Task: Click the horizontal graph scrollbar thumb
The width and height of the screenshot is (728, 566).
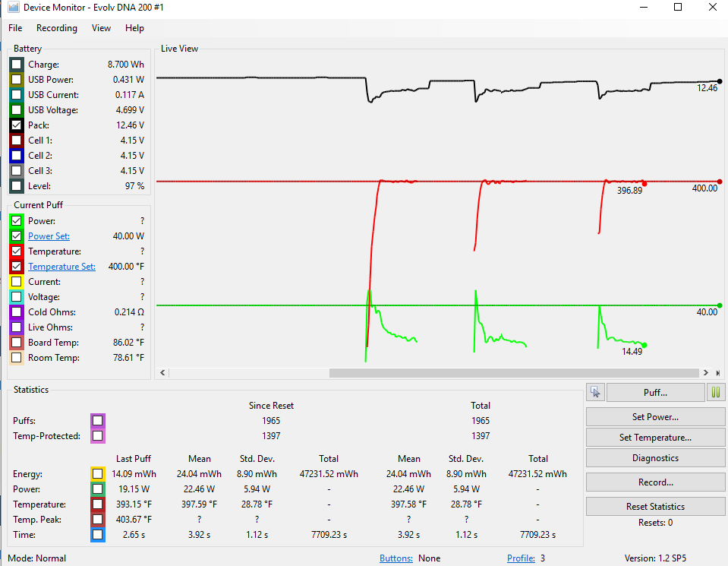Action: pos(513,373)
